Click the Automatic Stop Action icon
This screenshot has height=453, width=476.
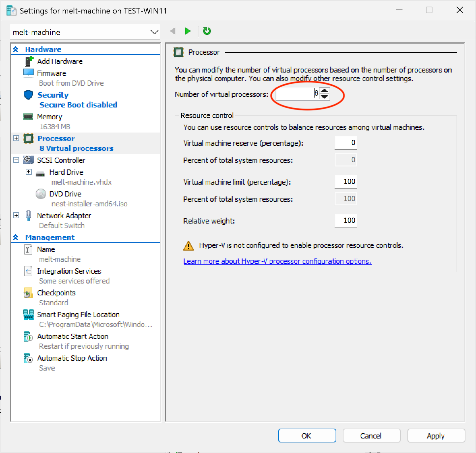point(28,358)
